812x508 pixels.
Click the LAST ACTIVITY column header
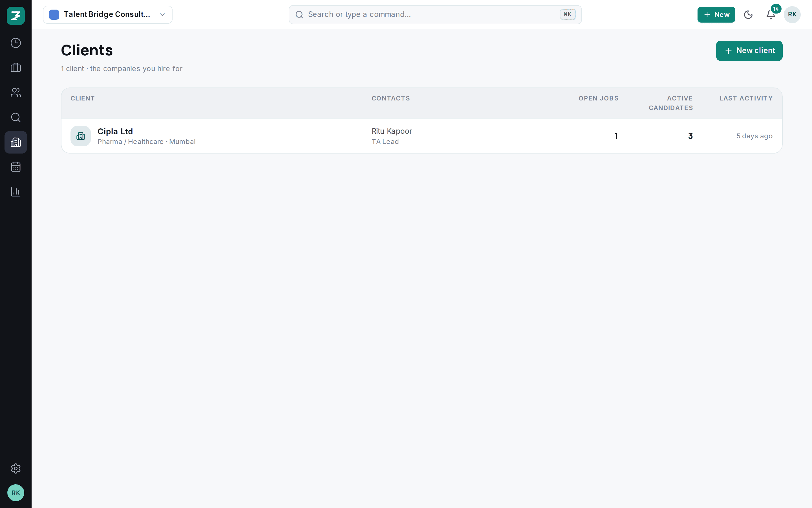pos(746,98)
